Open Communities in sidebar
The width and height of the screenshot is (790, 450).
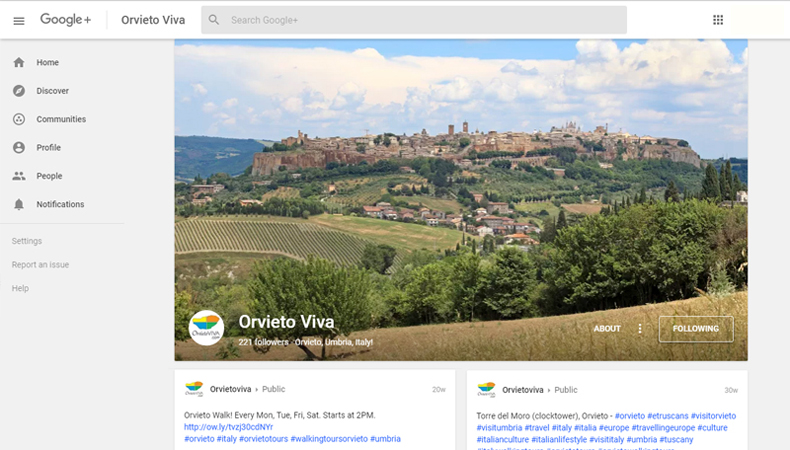61,119
